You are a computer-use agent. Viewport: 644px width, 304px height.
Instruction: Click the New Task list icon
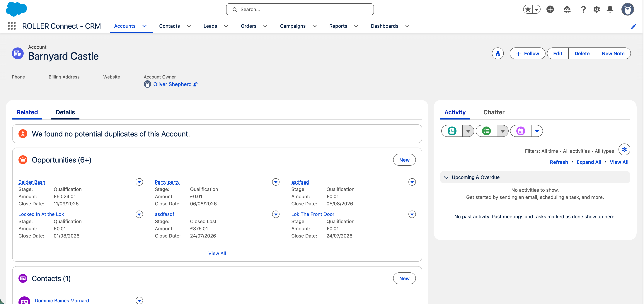tap(486, 131)
